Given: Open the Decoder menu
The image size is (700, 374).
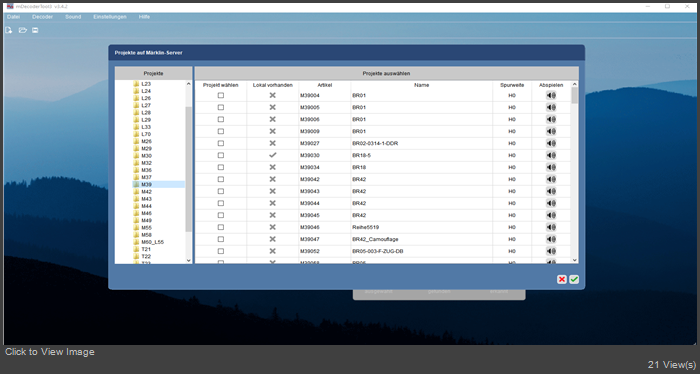Looking at the screenshot, I should 42,17.
